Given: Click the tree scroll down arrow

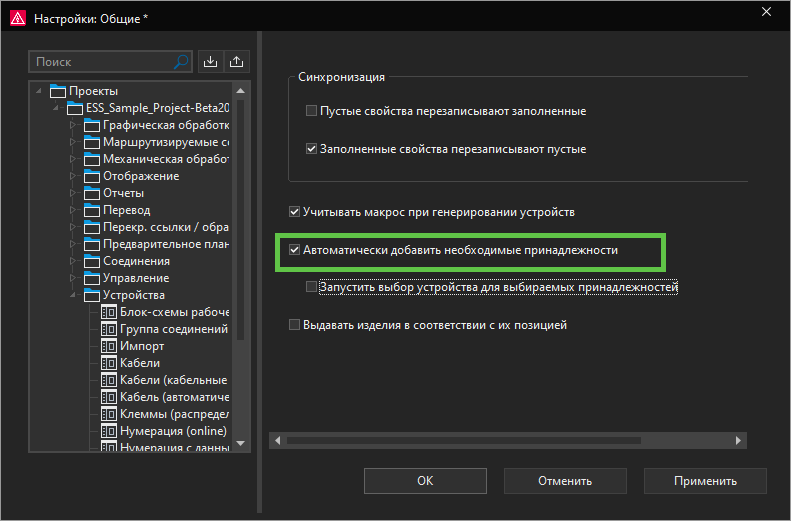Looking at the screenshot, I should (241, 443).
